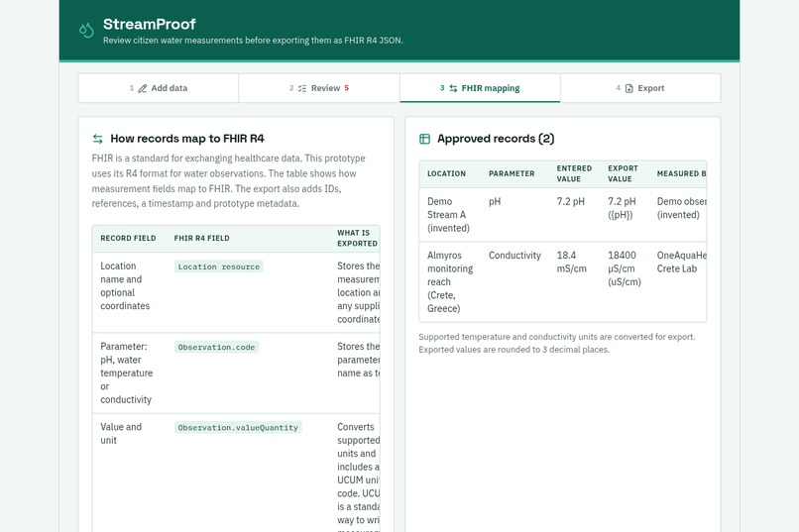
Task: Click the MEASURED B column header
Action: click(681, 173)
